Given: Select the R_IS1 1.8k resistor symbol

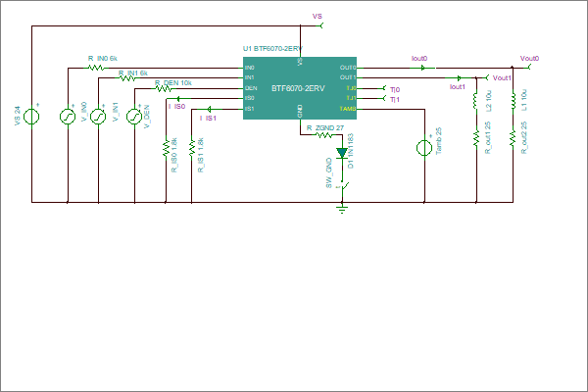Looking at the screenshot, I should (192, 148).
